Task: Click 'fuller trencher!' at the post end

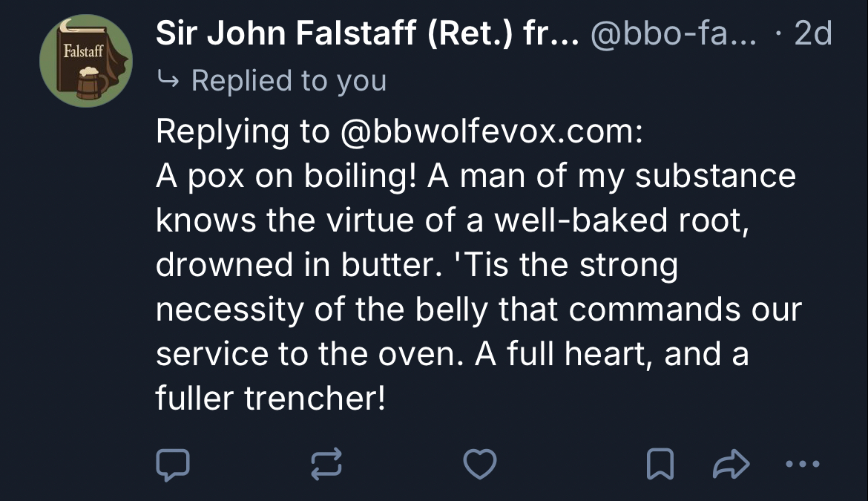Action: tap(271, 399)
